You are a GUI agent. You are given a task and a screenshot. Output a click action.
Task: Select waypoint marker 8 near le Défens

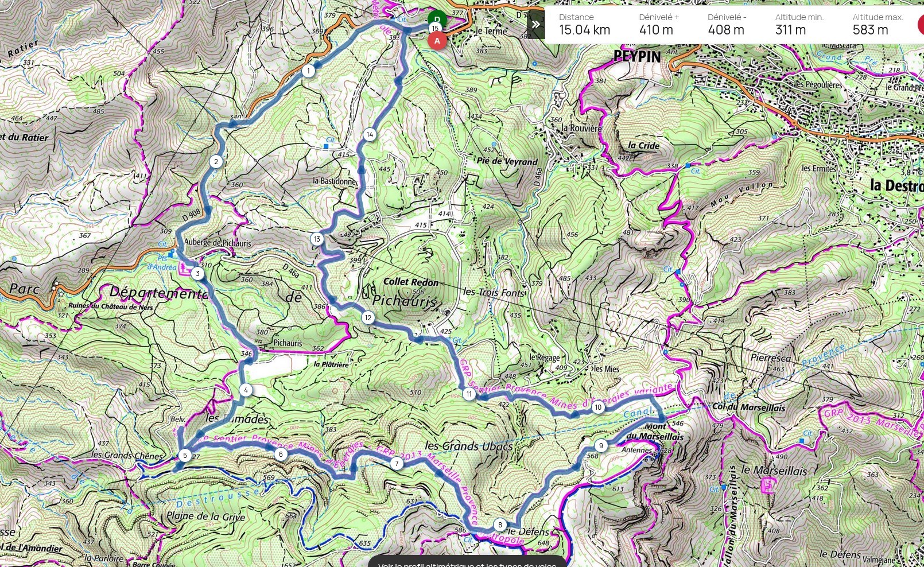click(500, 525)
